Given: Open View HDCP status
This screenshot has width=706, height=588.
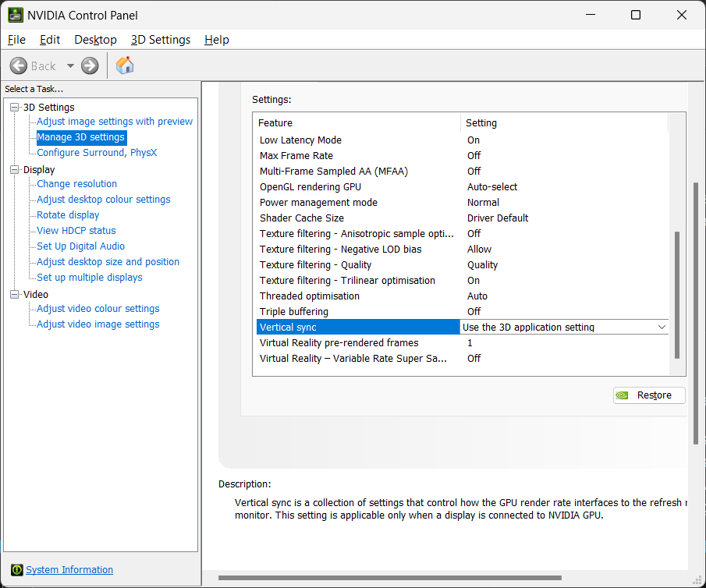Looking at the screenshot, I should point(76,231).
